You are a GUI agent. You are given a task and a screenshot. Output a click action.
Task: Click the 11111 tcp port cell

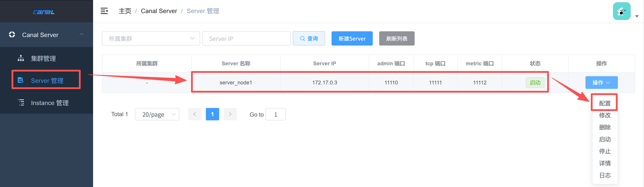point(435,82)
